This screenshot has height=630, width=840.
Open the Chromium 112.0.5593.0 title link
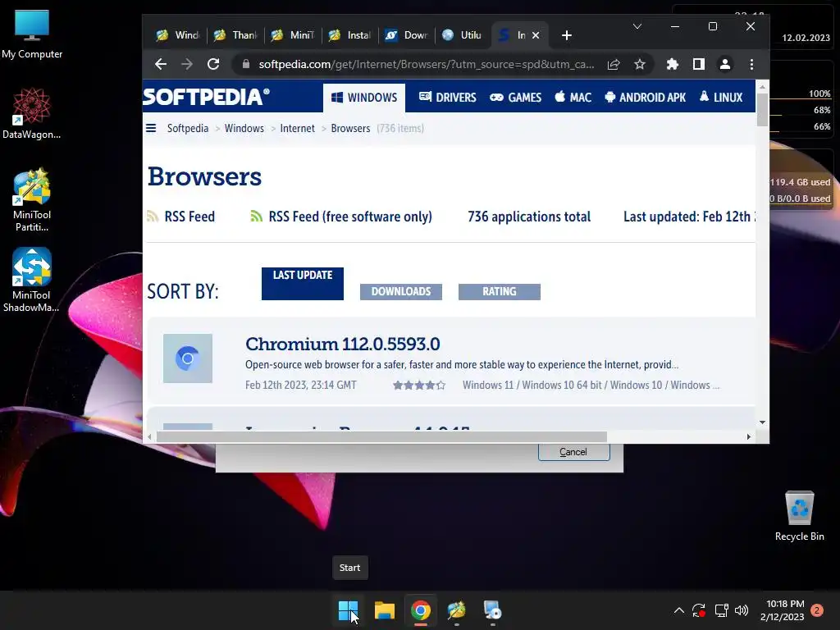click(343, 344)
